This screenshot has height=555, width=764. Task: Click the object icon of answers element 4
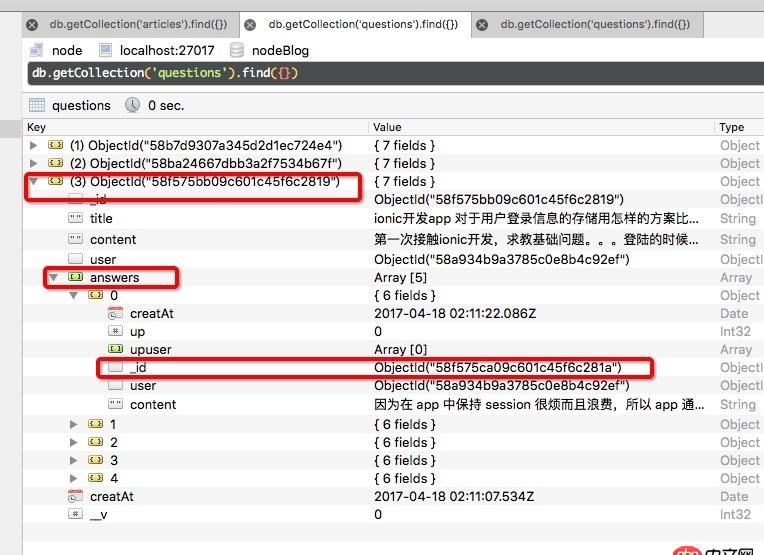96,478
